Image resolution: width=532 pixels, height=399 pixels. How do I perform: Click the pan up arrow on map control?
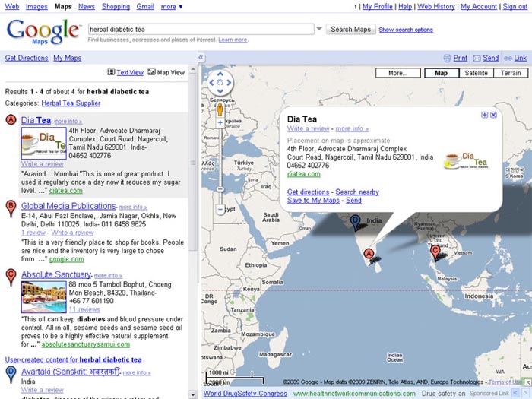point(220,74)
